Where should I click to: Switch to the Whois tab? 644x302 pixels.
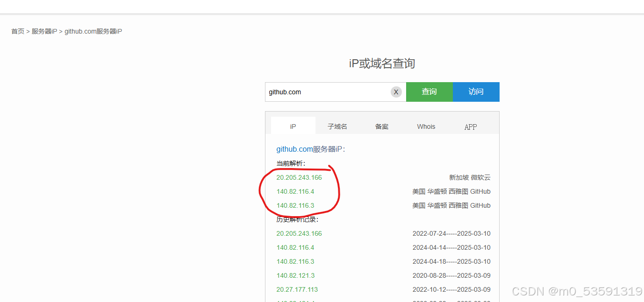click(426, 126)
